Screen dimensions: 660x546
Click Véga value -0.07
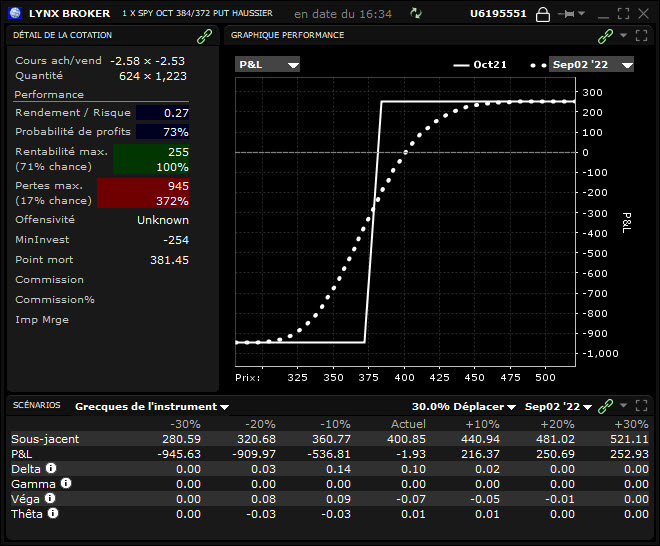click(411, 499)
